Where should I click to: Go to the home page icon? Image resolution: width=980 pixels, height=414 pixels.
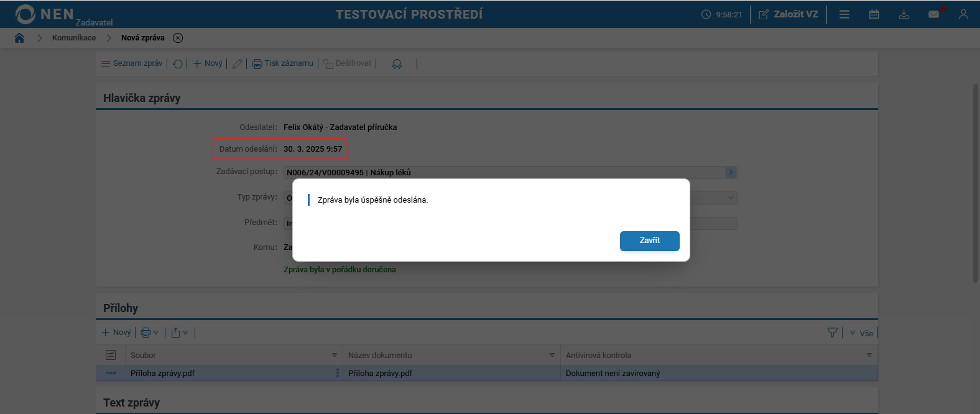[x=19, y=38]
